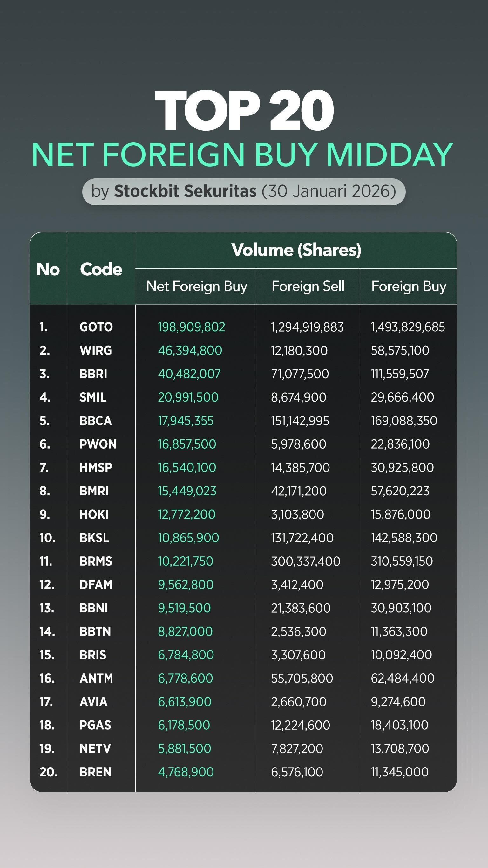Click BRMS foreign sell value 300,337,400
The height and width of the screenshot is (868, 488).
305,561
